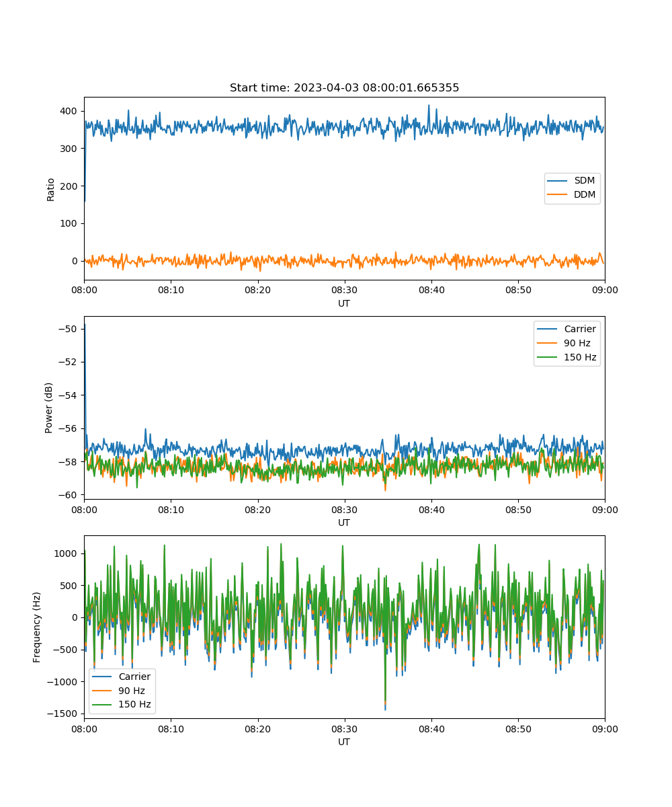Click the 08:40 tick label under power plot
Screen dimensions: 672x807
[x=431, y=509]
